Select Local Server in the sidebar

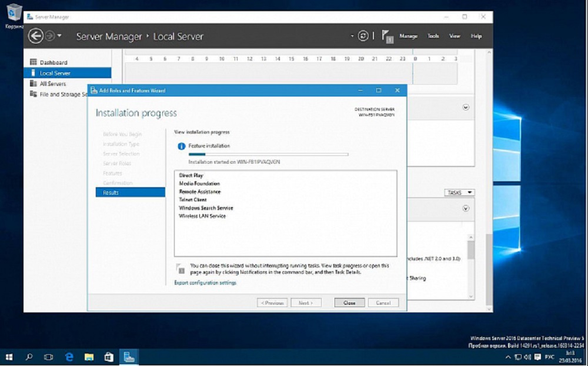point(68,73)
